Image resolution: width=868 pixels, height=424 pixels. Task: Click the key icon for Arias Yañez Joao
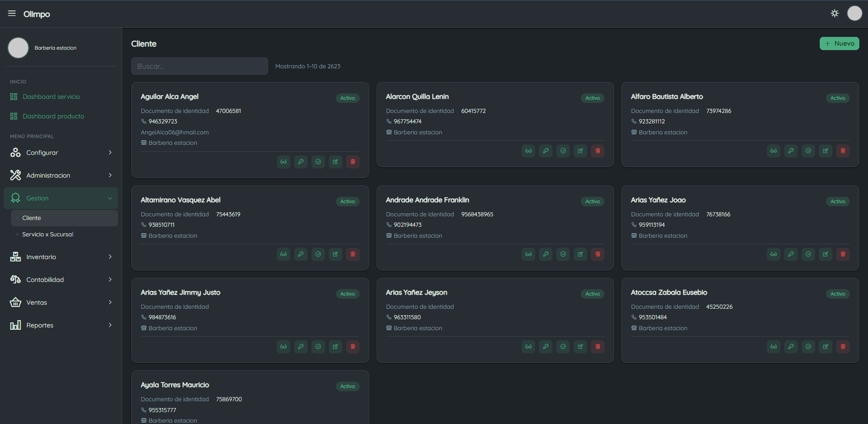point(791,254)
